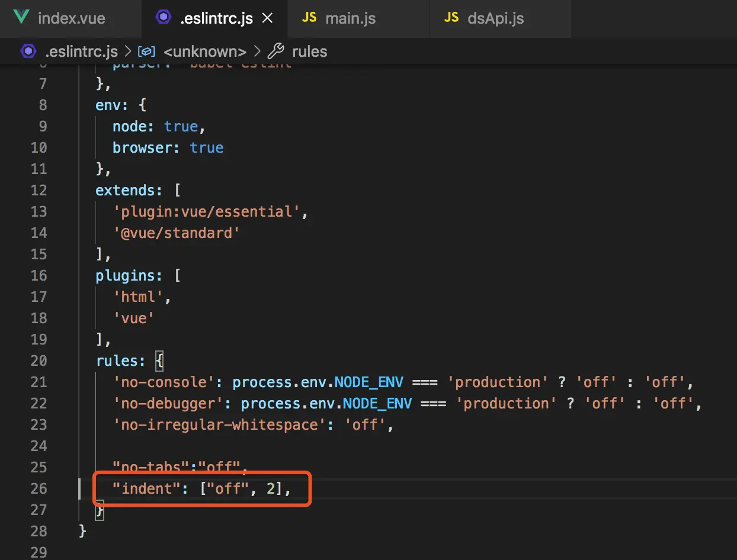Click 'rules' key on line 20
The height and width of the screenshot is (560, 737).
tap(117, 361)
